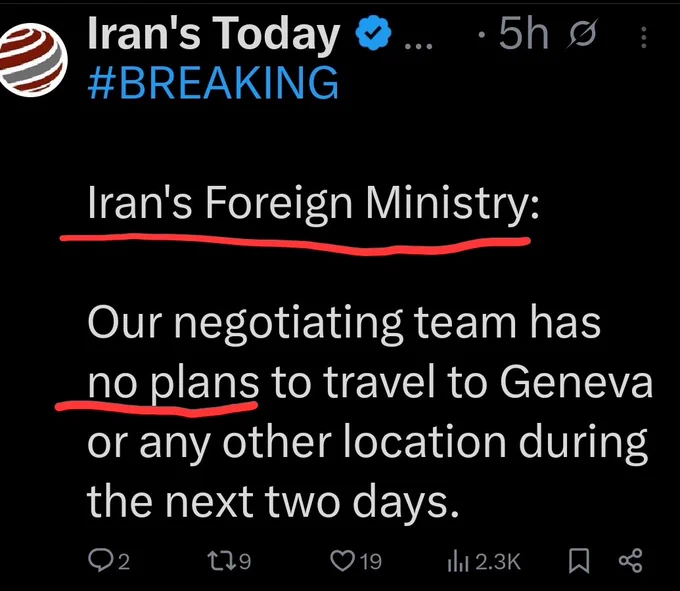Open the Iran's Today account name
The height and width of the screenshot is (591, 680).
[x=214, y=34]
